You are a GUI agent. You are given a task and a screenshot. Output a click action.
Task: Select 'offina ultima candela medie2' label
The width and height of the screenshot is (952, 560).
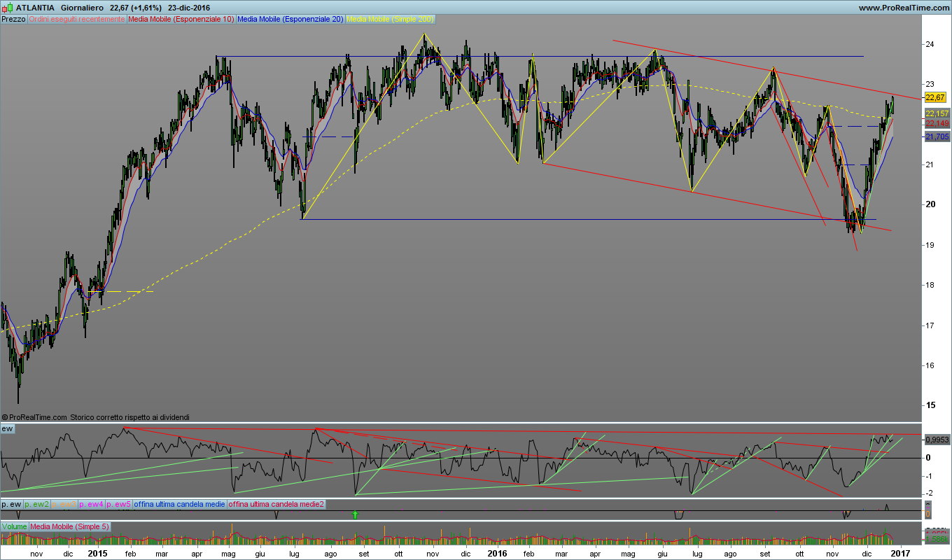pos(276,504)
